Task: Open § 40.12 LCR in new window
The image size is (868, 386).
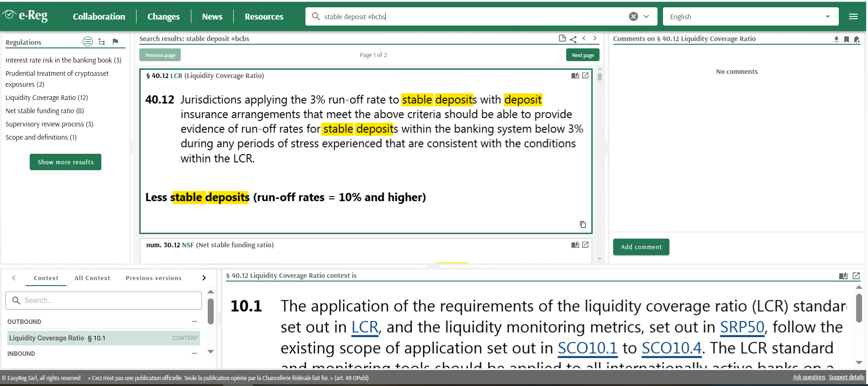Action: click(x=585, y=75)
